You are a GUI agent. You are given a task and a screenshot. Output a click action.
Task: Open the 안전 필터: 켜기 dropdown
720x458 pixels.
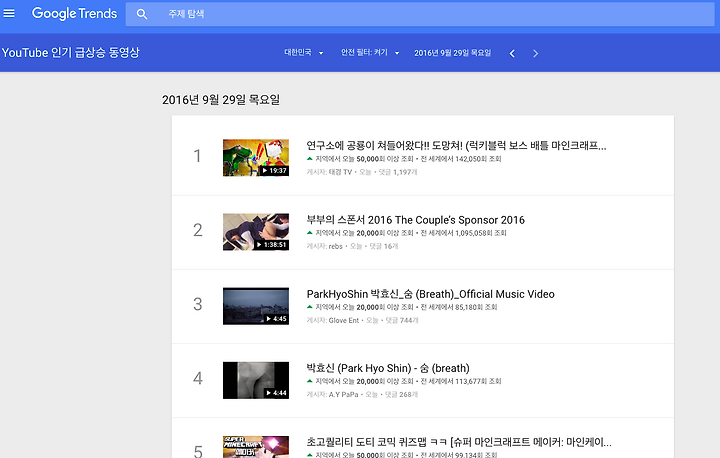tap(370, 53)
